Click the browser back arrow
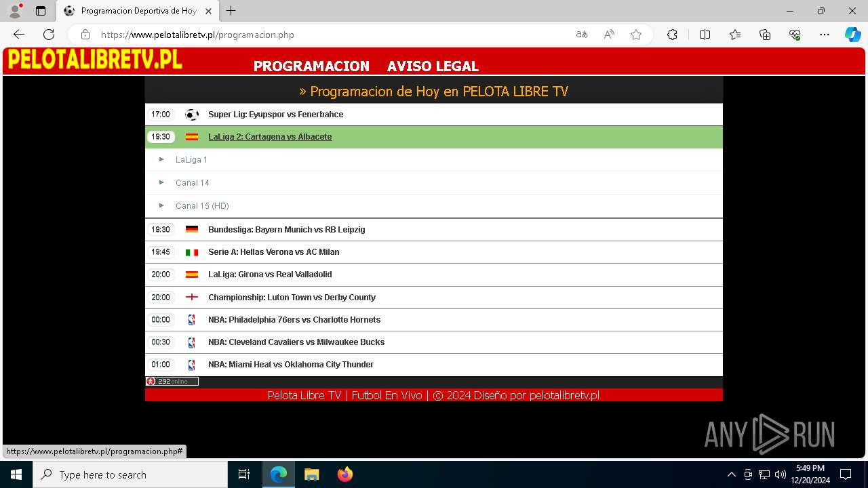The image size is (868, 488). [19, 35]
